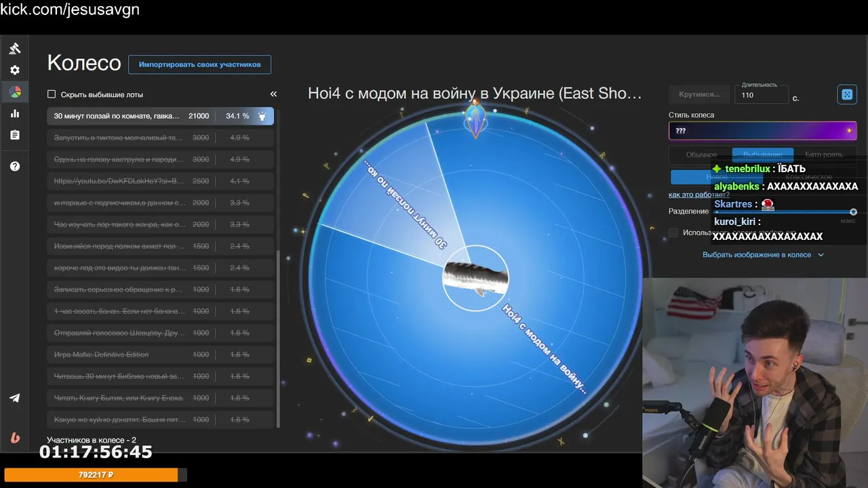868x488 pixels.
Task: Select the 'Батл рояль' mode tab
Action: 824,155
